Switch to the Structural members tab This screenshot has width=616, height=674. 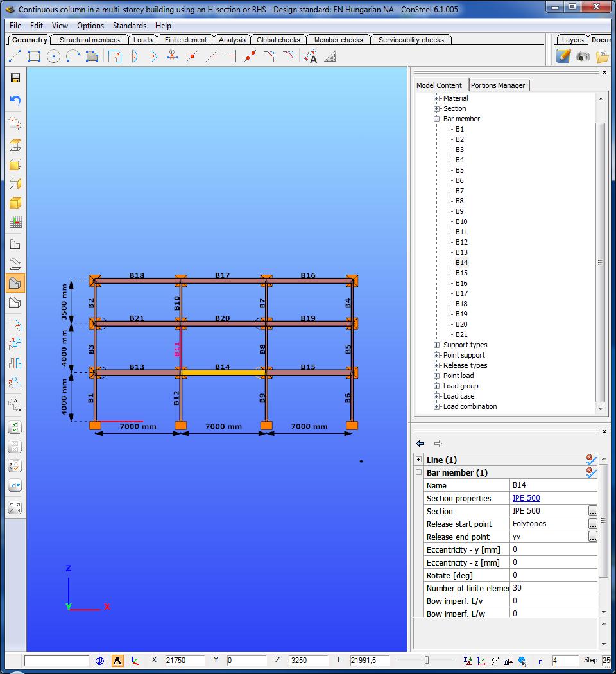89,40
